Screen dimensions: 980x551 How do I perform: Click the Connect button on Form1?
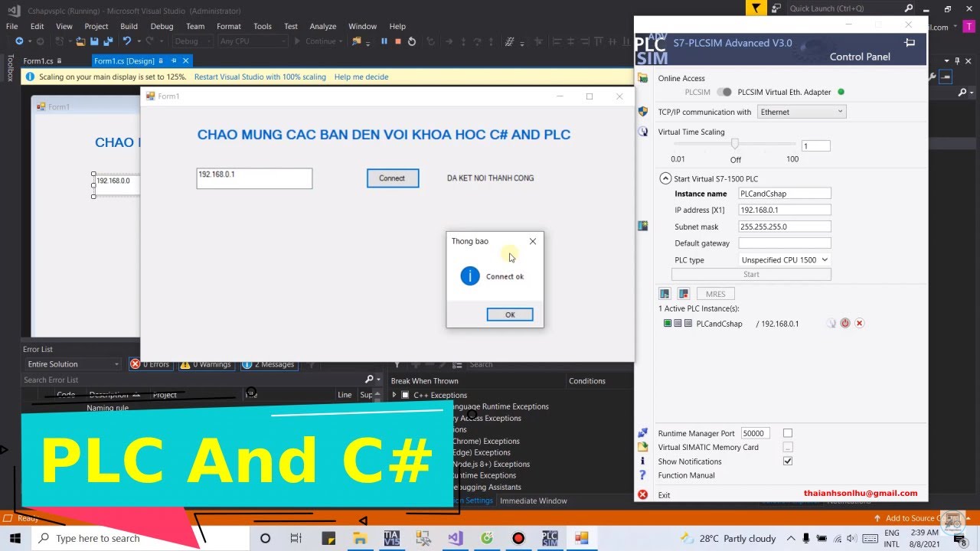(x=392, y=178)
